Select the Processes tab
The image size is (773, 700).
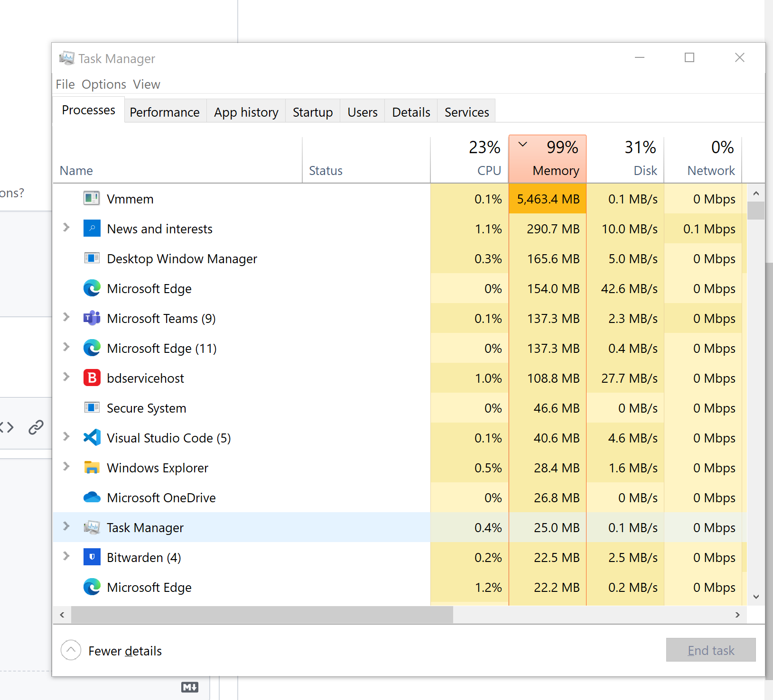tap(88, 110)
